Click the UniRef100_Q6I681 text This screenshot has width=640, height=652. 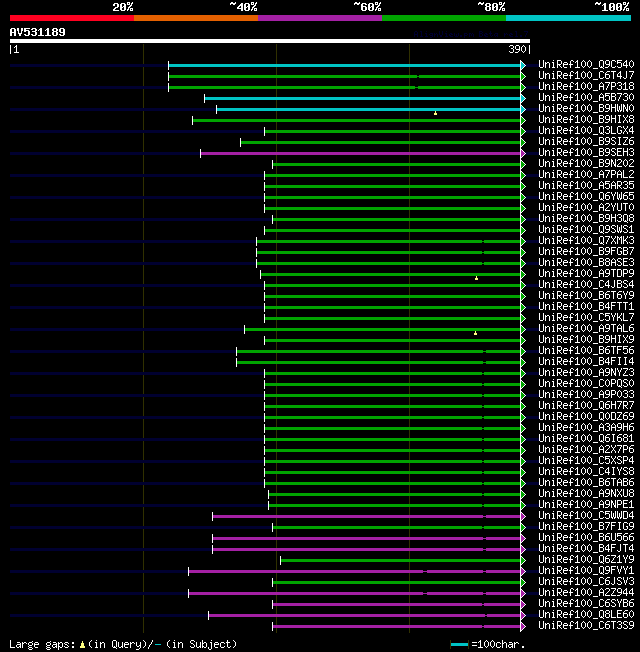click(x=586, y=439)
